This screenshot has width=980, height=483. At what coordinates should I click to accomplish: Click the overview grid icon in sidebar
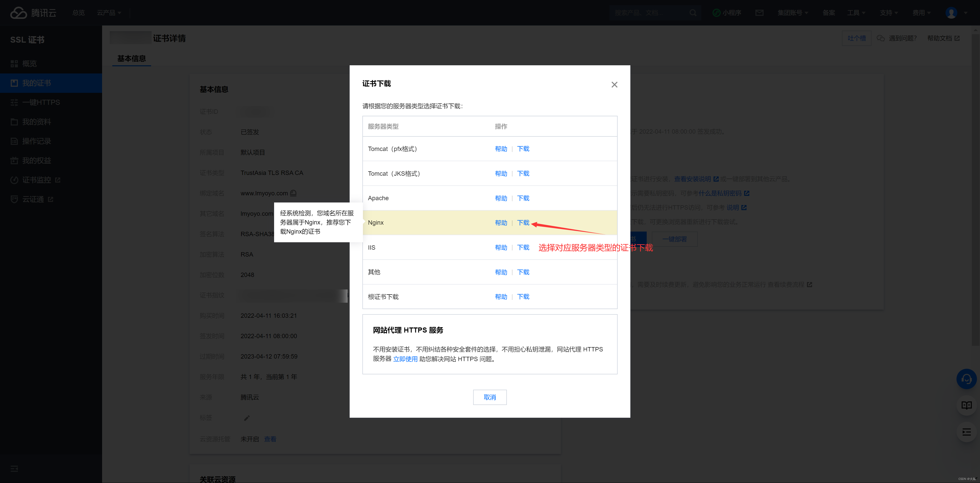click(x=14, y=63)
